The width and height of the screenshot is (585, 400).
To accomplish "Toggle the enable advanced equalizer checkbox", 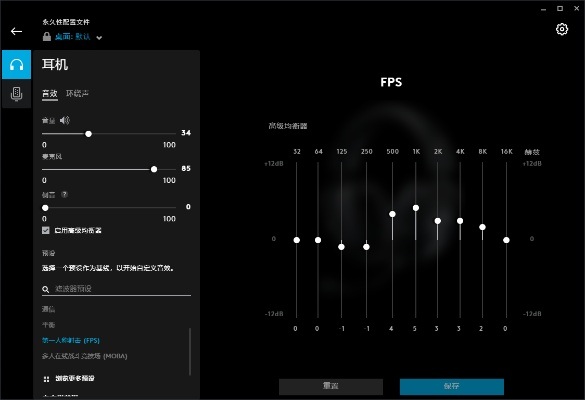I will click(x=46, y=230).
